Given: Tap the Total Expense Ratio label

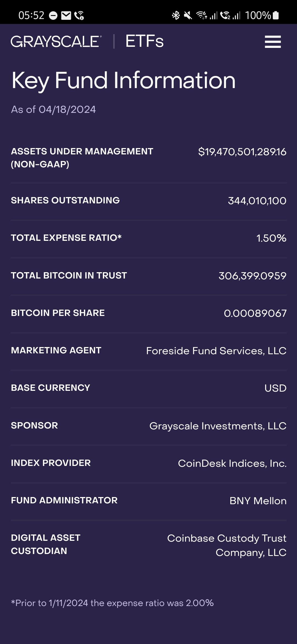Looking at the screenshot, I should pyautogui.click(x=66, y=238).
